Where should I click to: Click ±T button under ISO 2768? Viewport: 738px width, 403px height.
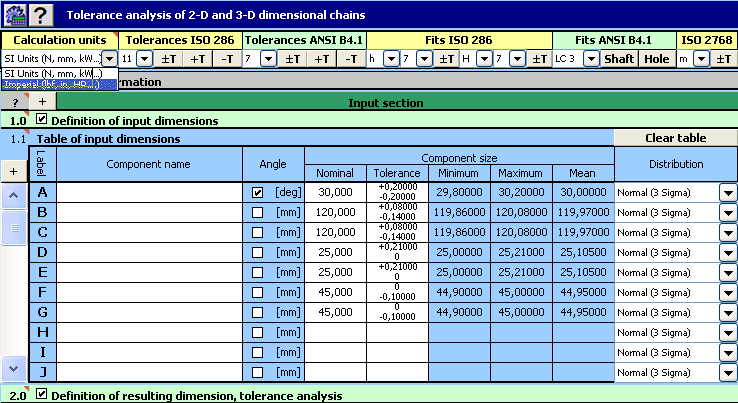point(723,59)
